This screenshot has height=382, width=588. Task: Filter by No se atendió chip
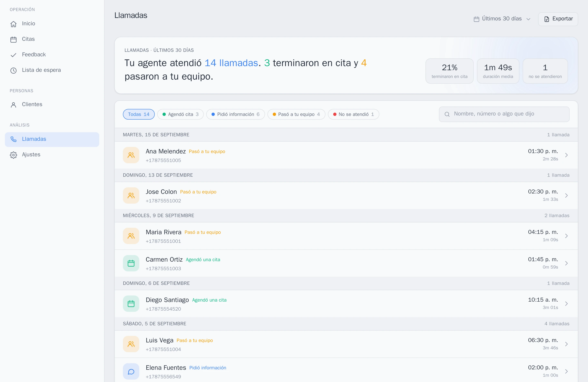[x=353, y=114]
